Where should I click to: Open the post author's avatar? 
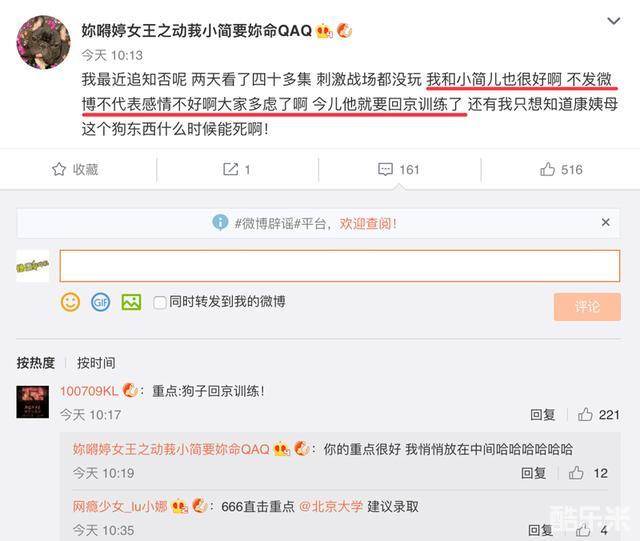click(x=43, y=42)
